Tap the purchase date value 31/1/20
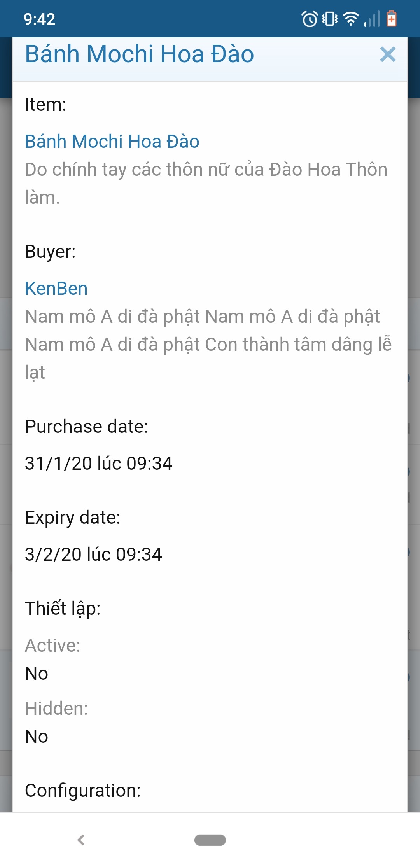Viewport: 420px width, 868px height. 99,463
